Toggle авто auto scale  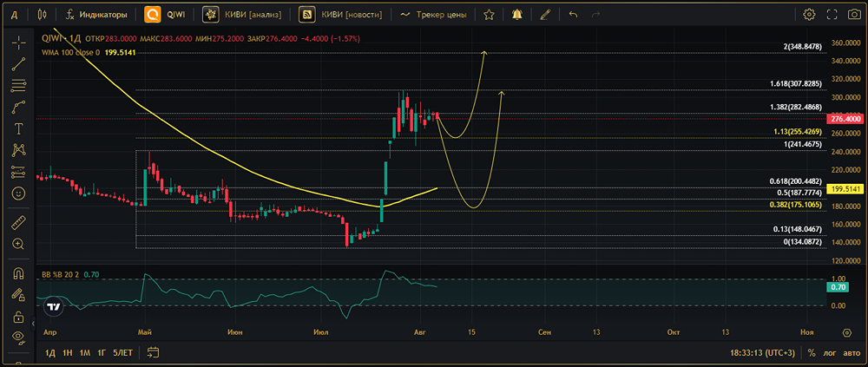(852, 352)
